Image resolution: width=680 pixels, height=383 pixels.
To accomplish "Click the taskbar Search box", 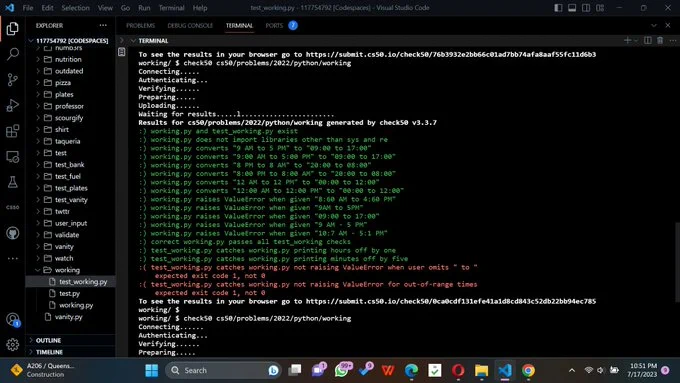I will point(223,370).
